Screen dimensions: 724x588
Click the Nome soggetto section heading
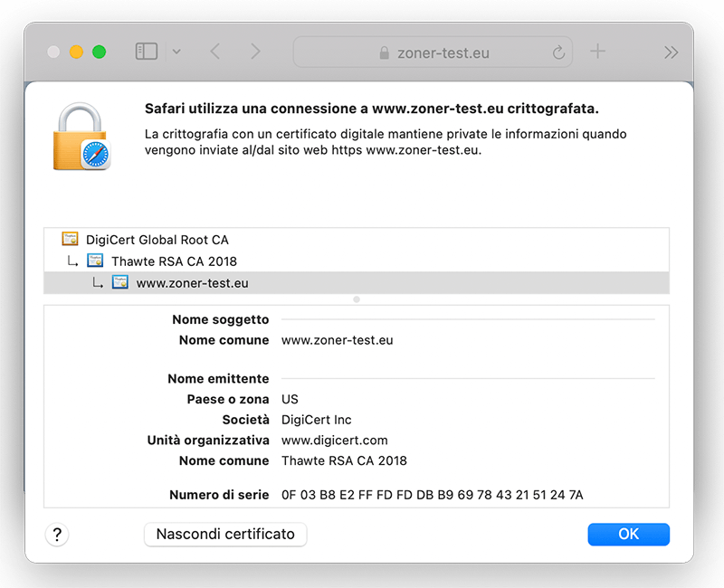tap(220, 319)
